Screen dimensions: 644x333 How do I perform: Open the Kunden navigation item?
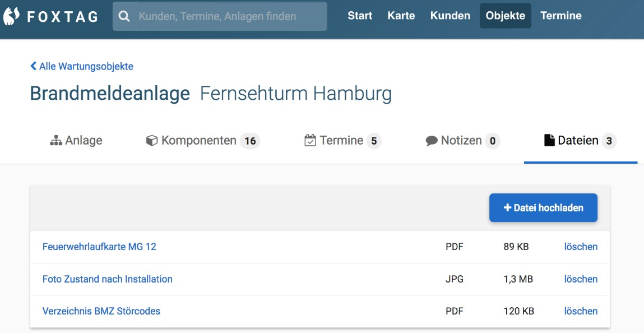point(450,16)
